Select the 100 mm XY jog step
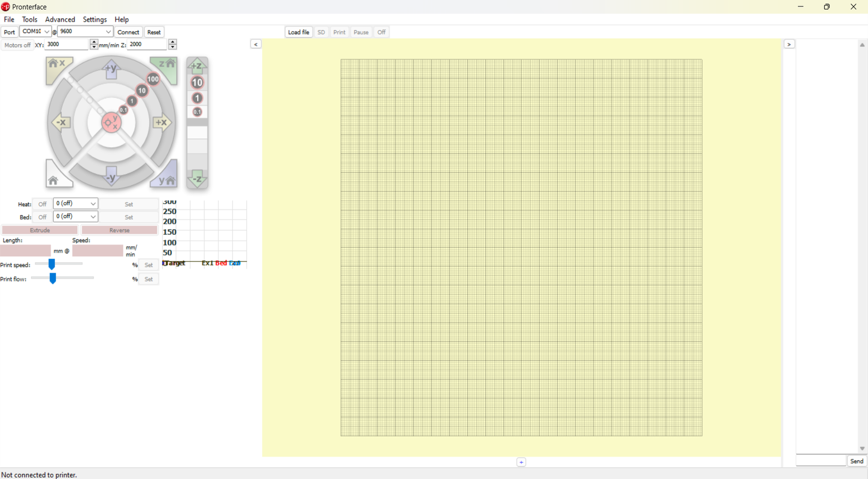The image size is (868, 479). [x=153, y=79]
